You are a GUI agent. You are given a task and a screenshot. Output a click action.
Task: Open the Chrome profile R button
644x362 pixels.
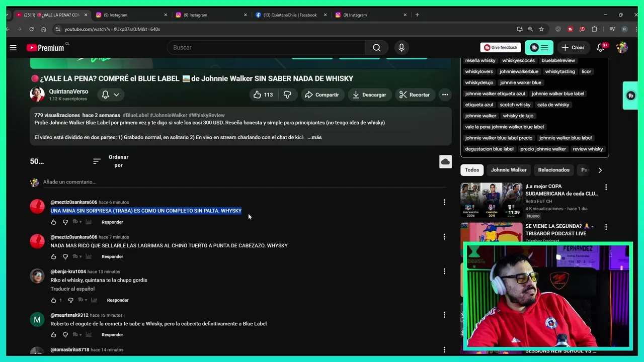pos(624,29)
